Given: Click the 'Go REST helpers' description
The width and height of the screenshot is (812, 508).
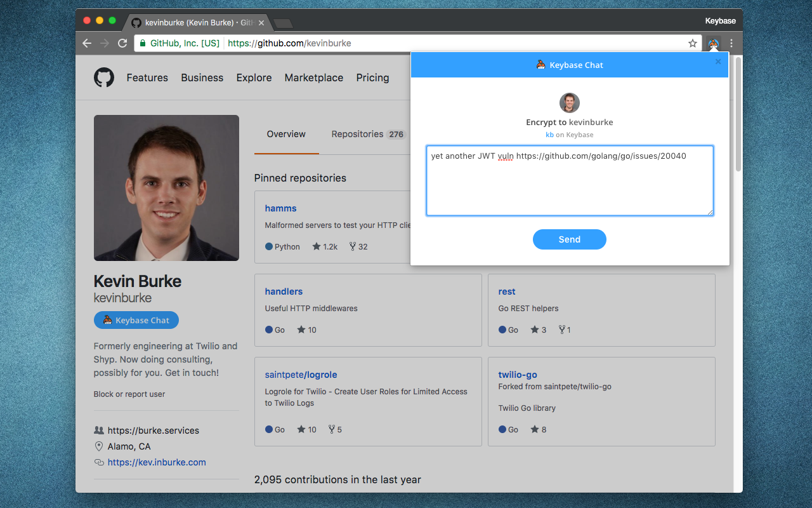Looking at the screenshot, I should (x=528, y=308).
